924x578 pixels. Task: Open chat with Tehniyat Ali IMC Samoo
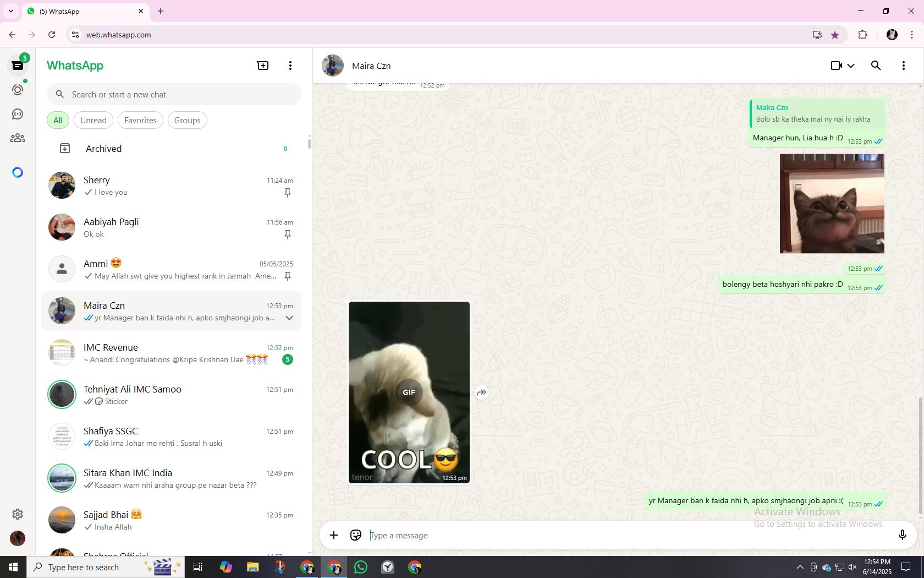click(172, 395)
